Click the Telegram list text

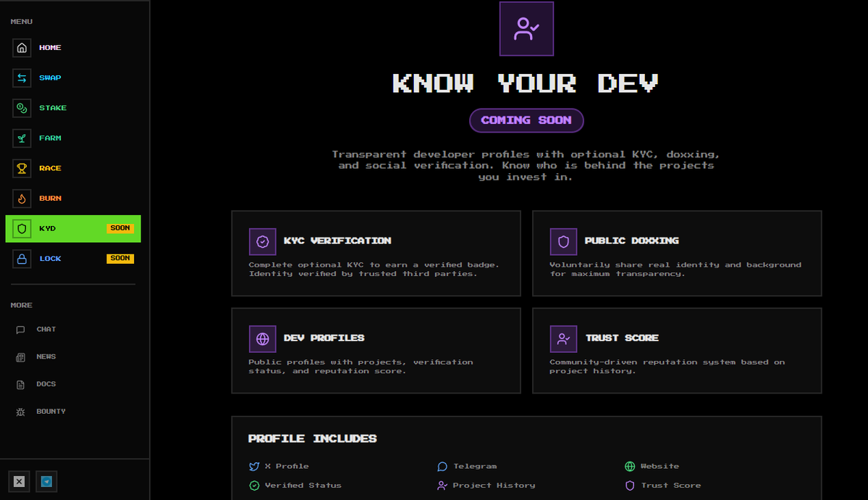(475, 467)
